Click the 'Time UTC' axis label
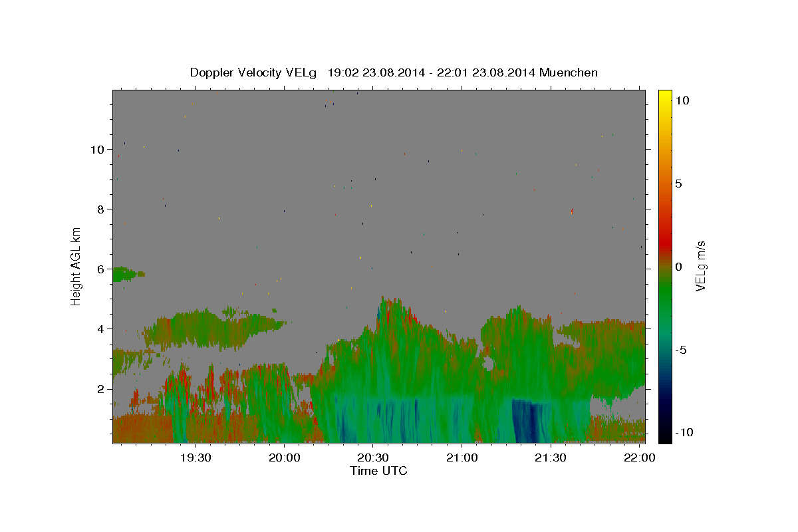This screenshot has width=798, height=532. [x=378, y=471]
